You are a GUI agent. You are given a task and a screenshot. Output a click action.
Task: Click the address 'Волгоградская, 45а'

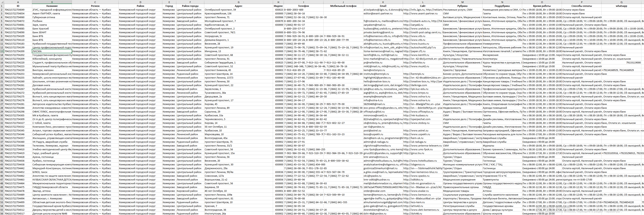[x=238, y=138]
